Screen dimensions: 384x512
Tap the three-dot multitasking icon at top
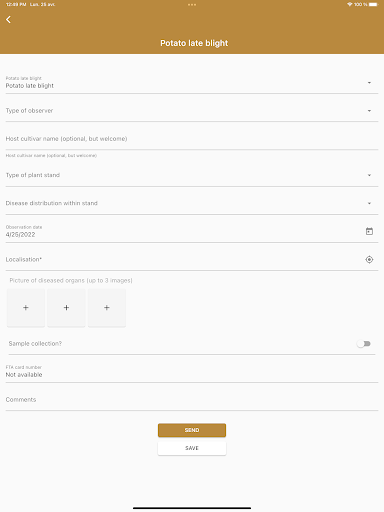pos(192,5)
